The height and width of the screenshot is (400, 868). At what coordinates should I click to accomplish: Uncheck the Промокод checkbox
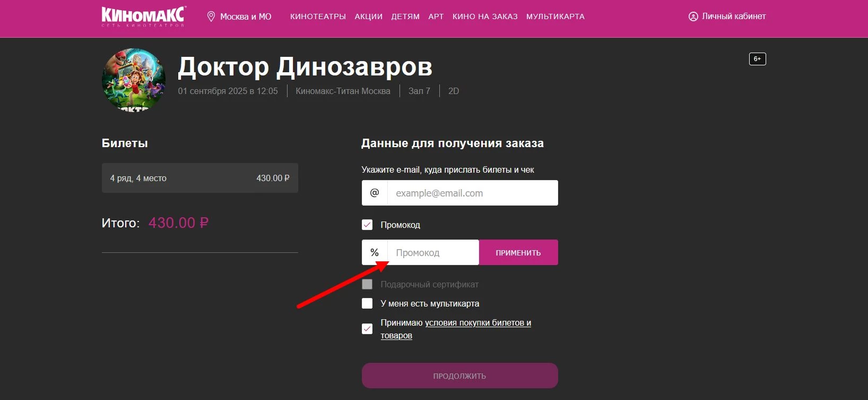pyautogui.click(x=367, y=225)
